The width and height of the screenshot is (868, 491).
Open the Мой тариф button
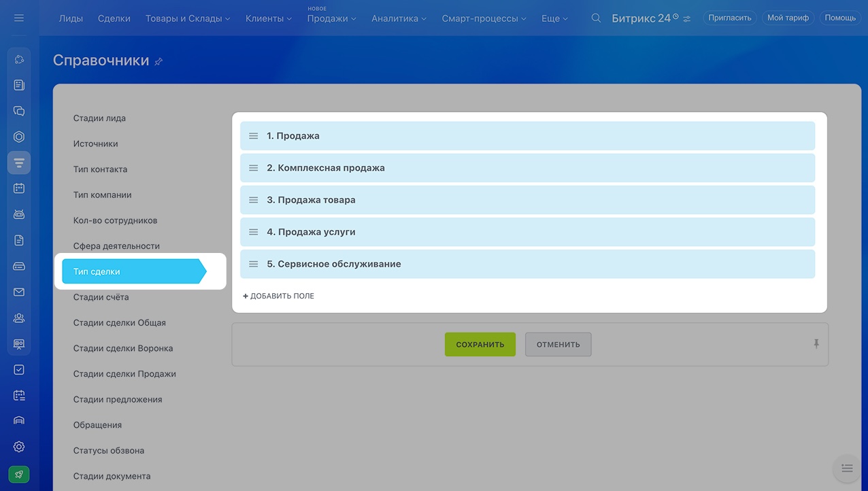[788, 18]
